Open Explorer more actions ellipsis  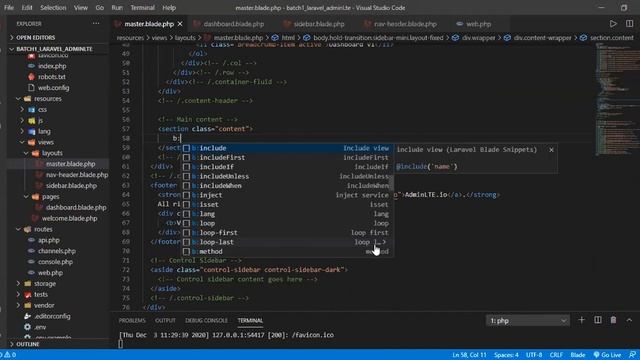click(x=96, y=24)
